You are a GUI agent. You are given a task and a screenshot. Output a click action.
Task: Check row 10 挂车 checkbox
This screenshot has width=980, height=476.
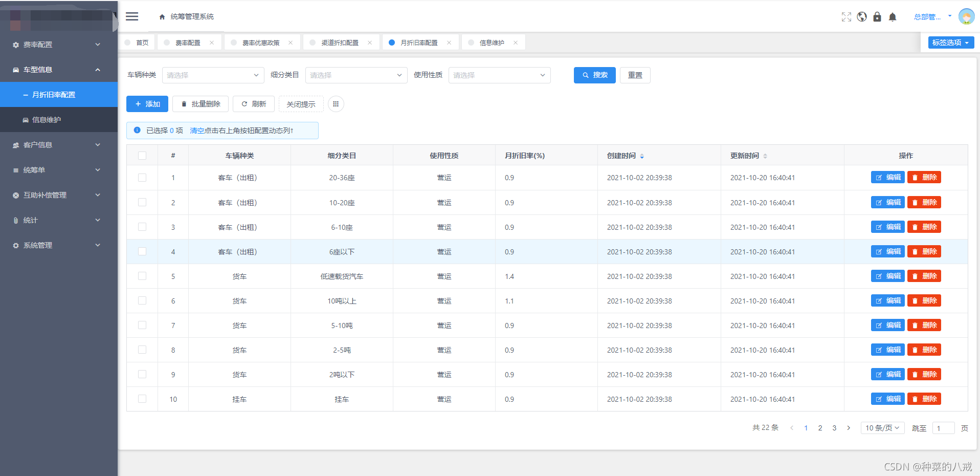pos(142,399)
